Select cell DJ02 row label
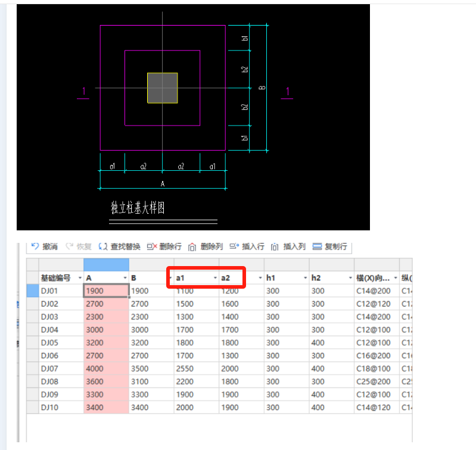 (x=61, y=304)
